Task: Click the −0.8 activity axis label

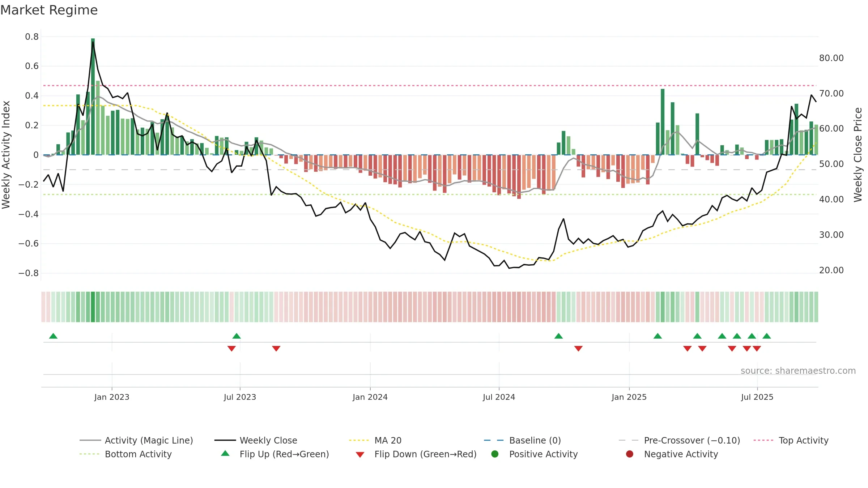Action: 29,273
